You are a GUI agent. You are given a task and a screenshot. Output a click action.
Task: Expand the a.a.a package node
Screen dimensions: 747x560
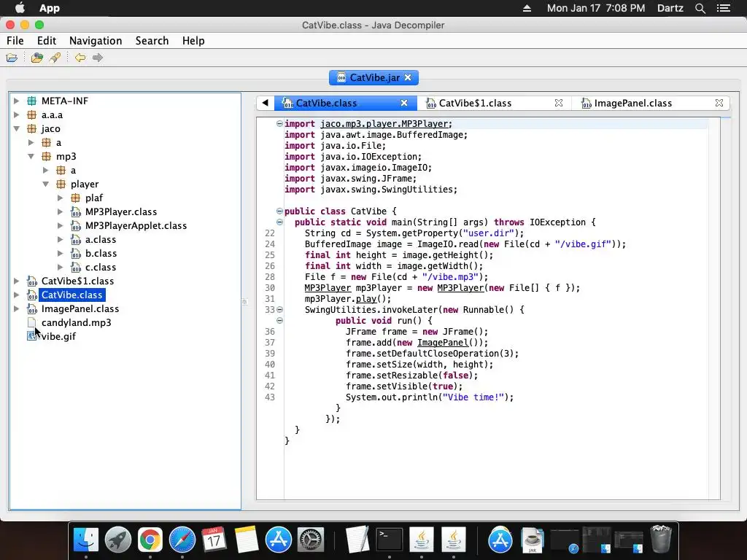16,114
